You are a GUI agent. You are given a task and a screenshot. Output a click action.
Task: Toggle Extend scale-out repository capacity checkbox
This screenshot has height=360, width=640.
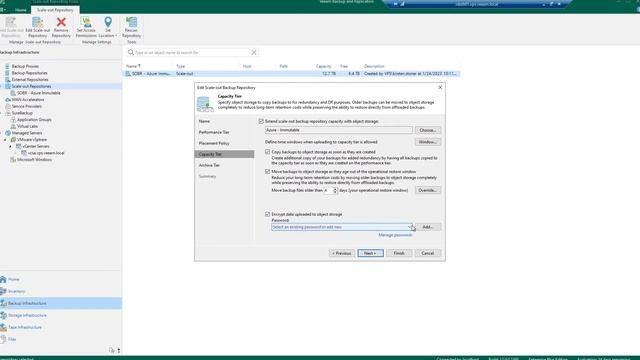261,121
